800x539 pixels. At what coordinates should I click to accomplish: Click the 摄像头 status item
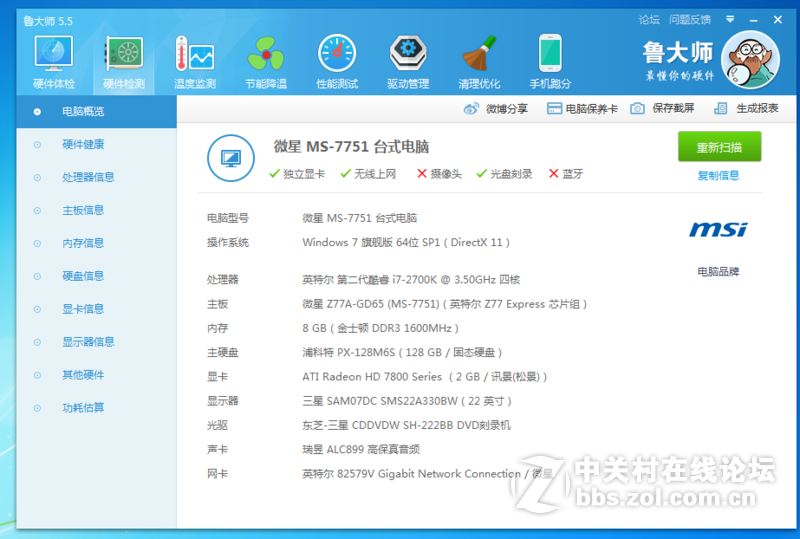pos(439,174)
